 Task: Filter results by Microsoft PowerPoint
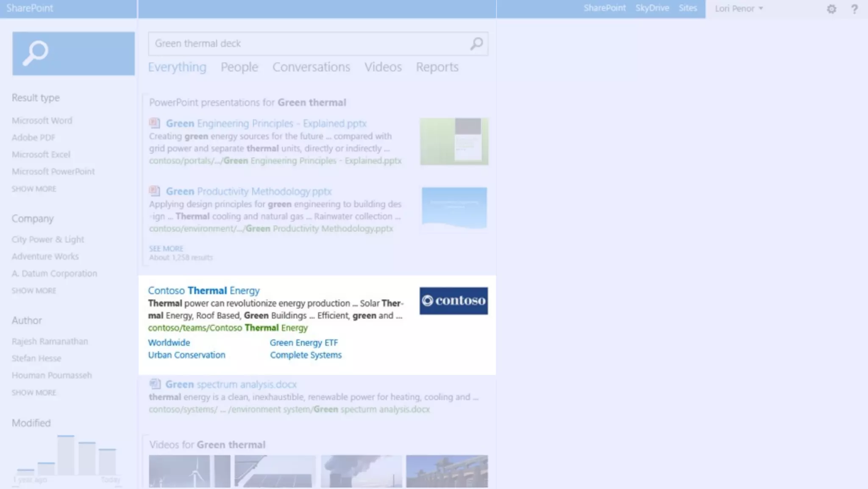[53, 171]
